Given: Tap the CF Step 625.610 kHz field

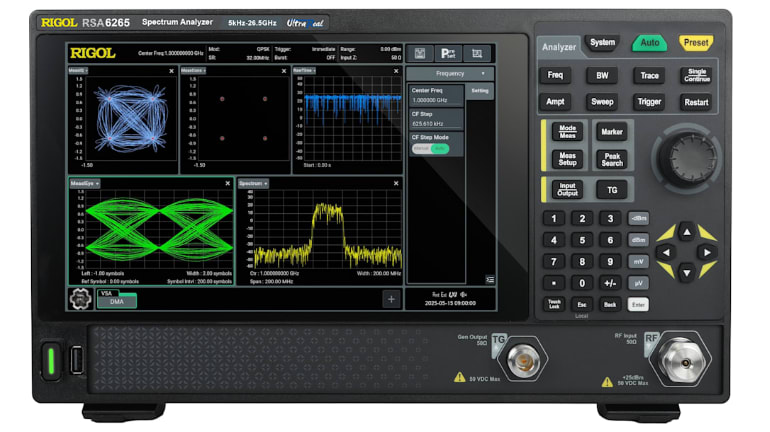Looking at the screenshot, I should click(x=436, y=119).
